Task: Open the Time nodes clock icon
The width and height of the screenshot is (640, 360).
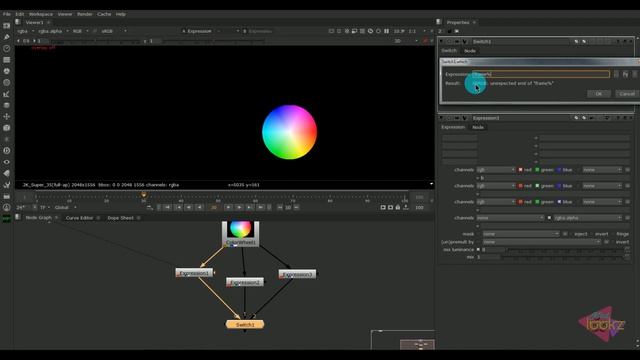Action: 7,49
